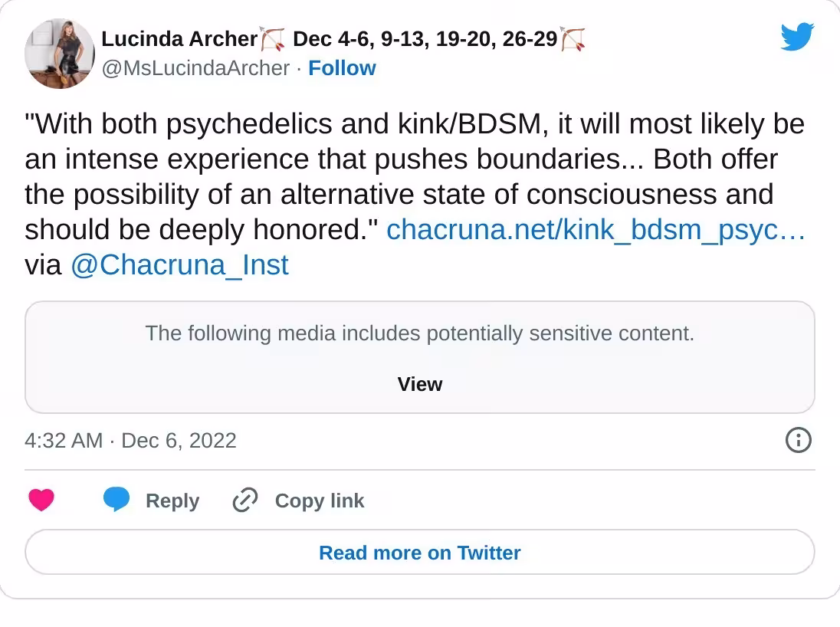Open the chacruna.net article link
Image resolution: width=840 pixels, height=627 pixels.
[x=596, y=229]
